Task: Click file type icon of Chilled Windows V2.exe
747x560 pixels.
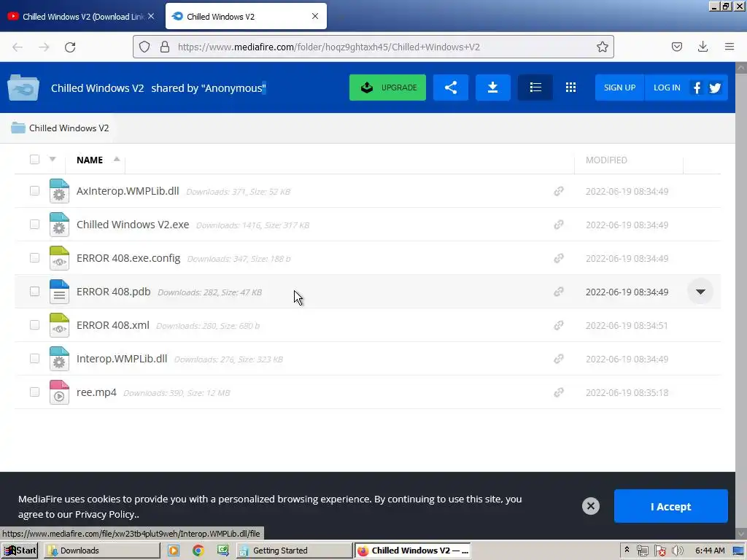Action: click(59, 225)
